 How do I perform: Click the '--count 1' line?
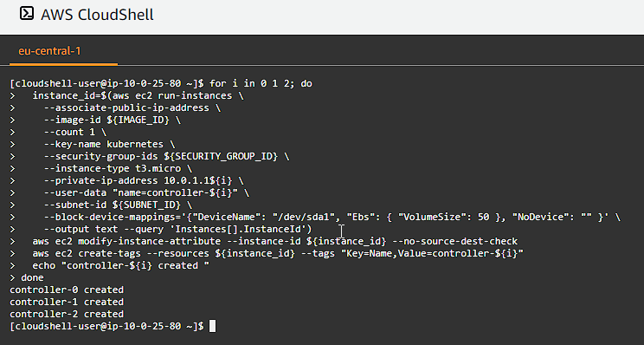tap(74, 132)
